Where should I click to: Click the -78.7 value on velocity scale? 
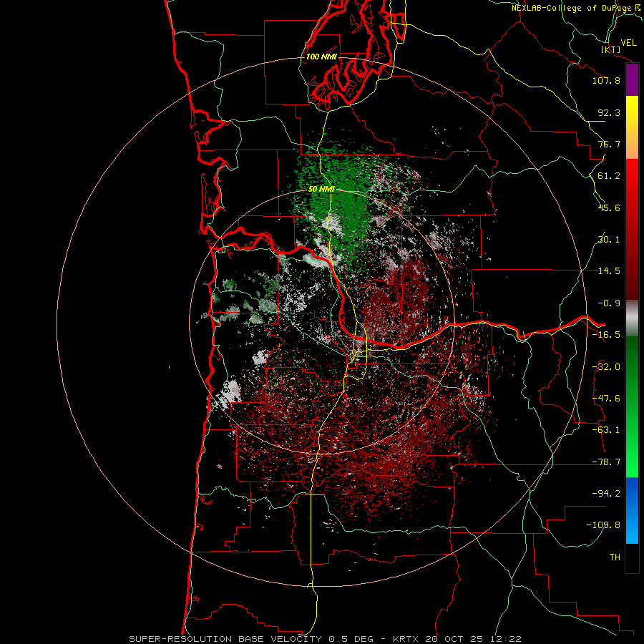coord(606,462)
